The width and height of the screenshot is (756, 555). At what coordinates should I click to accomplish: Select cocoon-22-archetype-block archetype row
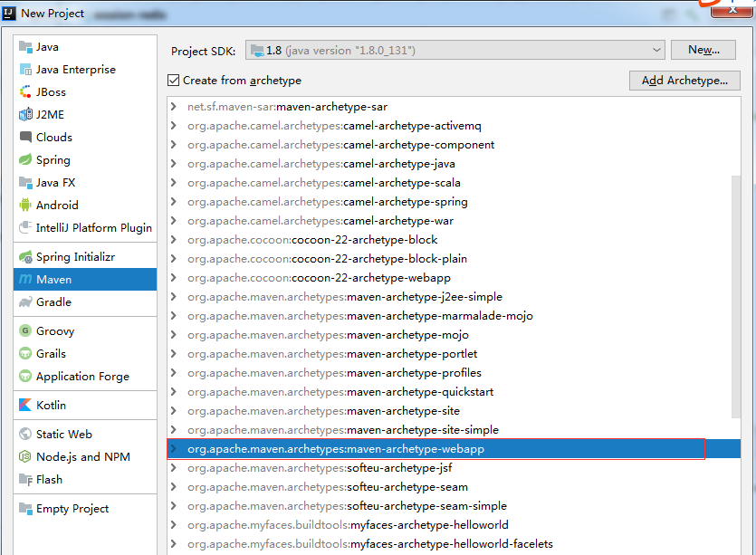[454, 240]
